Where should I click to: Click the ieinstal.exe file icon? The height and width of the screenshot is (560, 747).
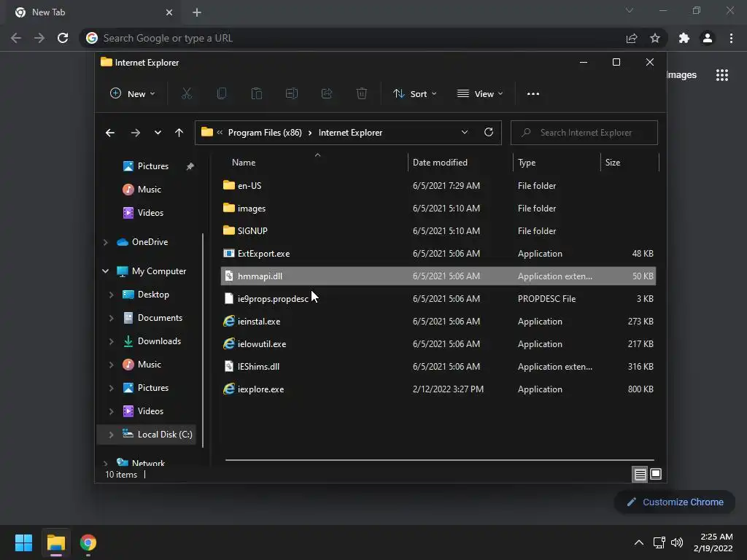[228, 322]
